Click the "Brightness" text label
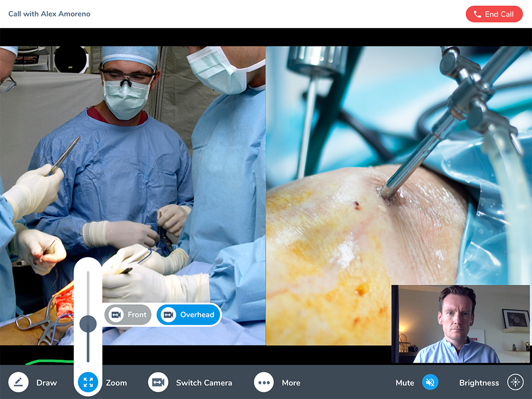This screenshot has height=399, width=532. point(479,383)
